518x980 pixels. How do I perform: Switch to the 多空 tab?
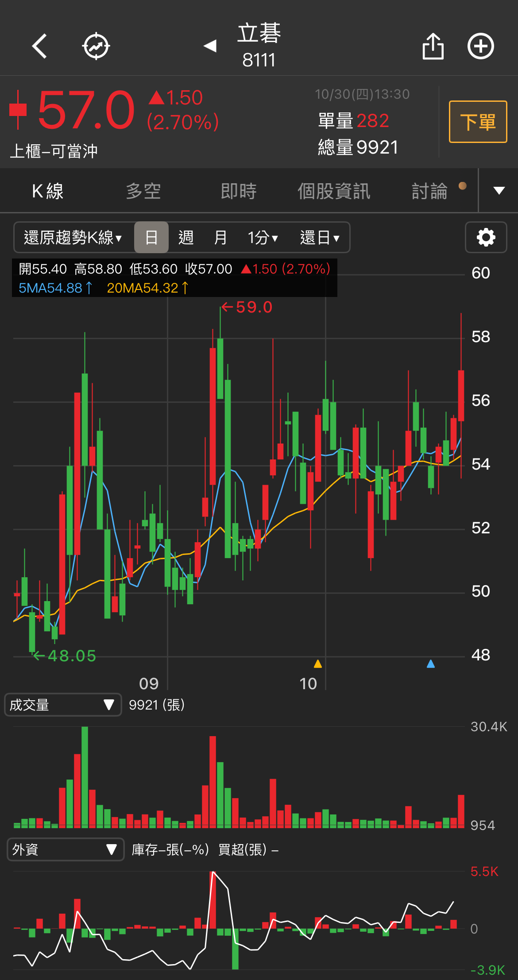[x=143, y=191]
